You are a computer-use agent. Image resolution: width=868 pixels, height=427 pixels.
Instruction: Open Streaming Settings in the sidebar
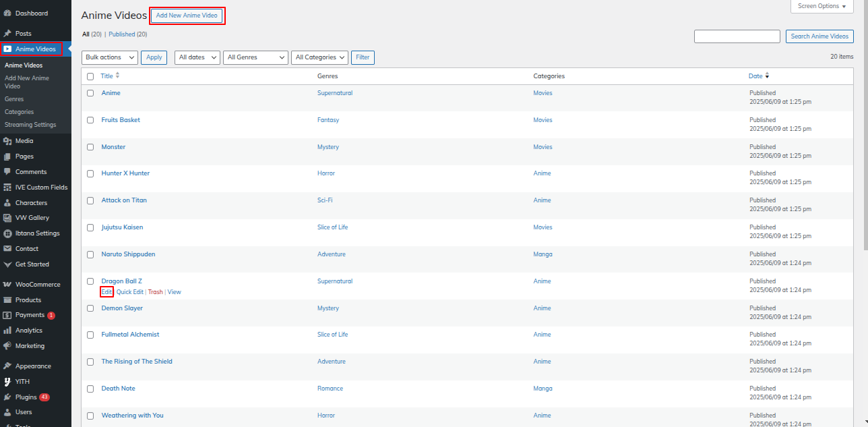click(30, 125)
